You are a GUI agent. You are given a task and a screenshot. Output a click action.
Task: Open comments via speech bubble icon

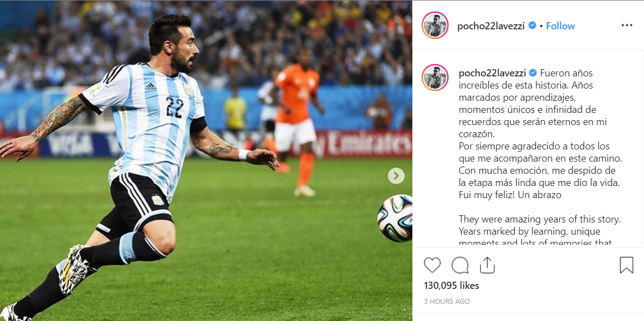(x=460, y=265)
